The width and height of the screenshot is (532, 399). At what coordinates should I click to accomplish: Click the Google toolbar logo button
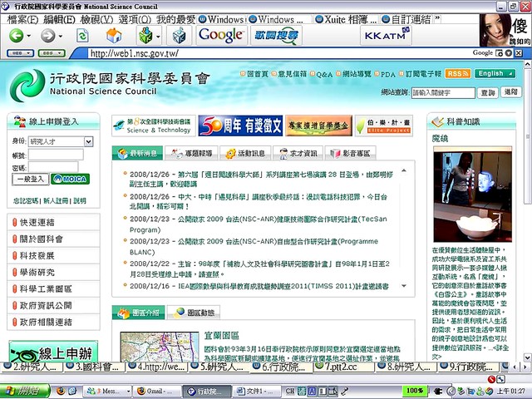pyautogui.click(x=220, y=35)
